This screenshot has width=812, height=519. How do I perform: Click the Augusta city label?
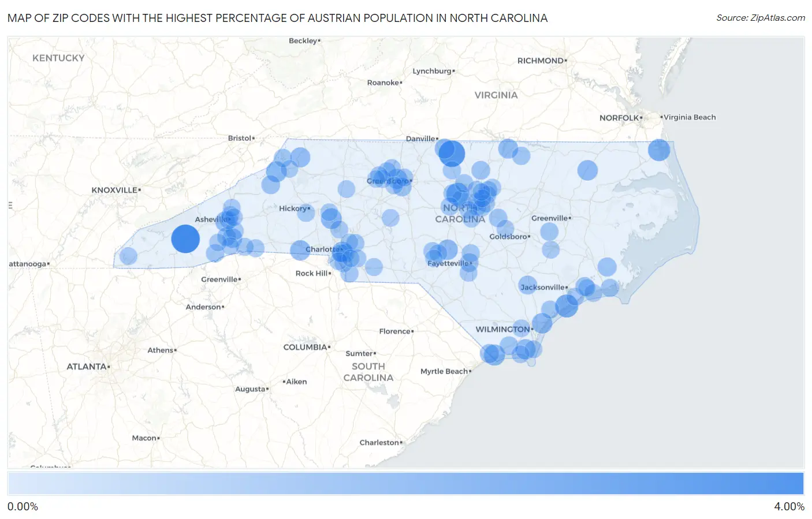tap(250, 389)
